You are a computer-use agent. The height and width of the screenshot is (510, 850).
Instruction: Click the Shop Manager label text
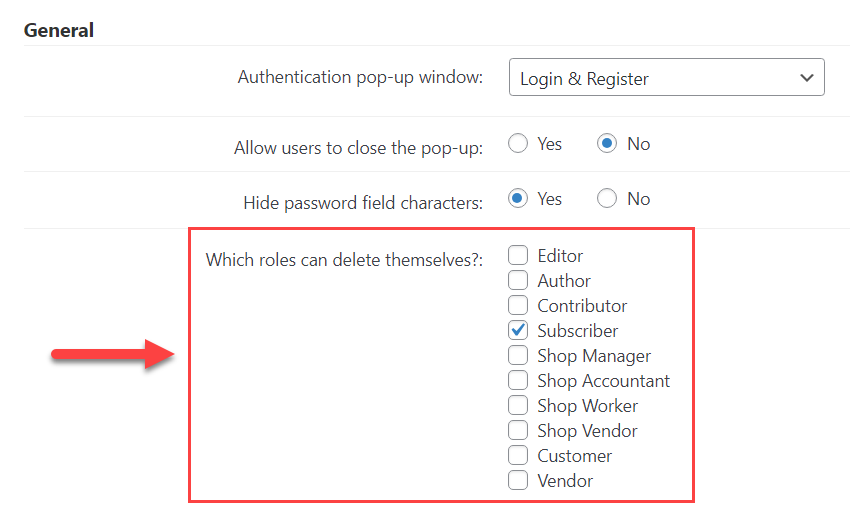point(594,356)
